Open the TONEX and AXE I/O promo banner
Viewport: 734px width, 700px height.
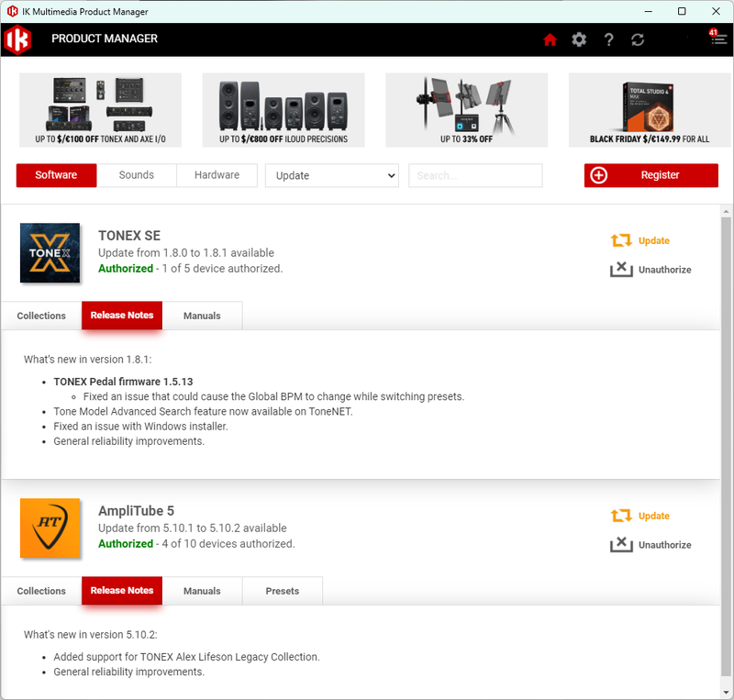pyautogui.click(x=100, y=110)
